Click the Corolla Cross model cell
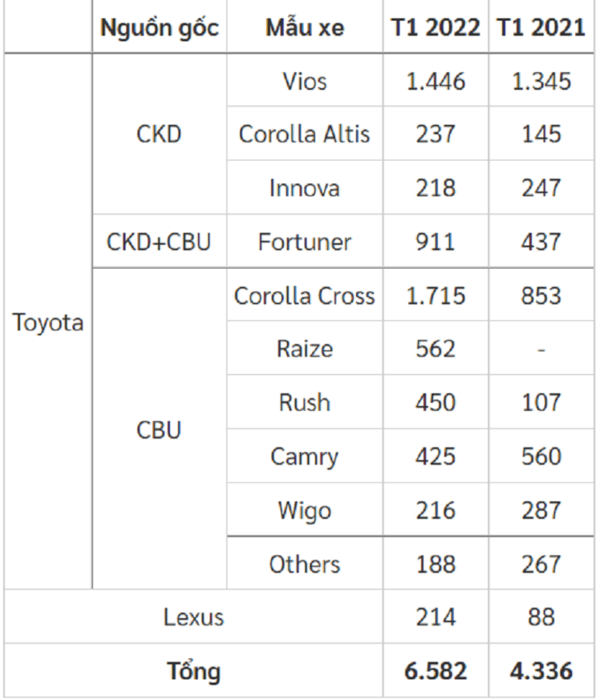Screen dimensions: 596x700 (x=305, y=296)
